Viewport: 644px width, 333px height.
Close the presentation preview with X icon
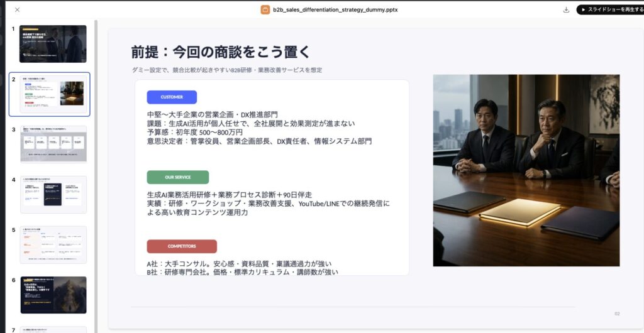[17, 10]
